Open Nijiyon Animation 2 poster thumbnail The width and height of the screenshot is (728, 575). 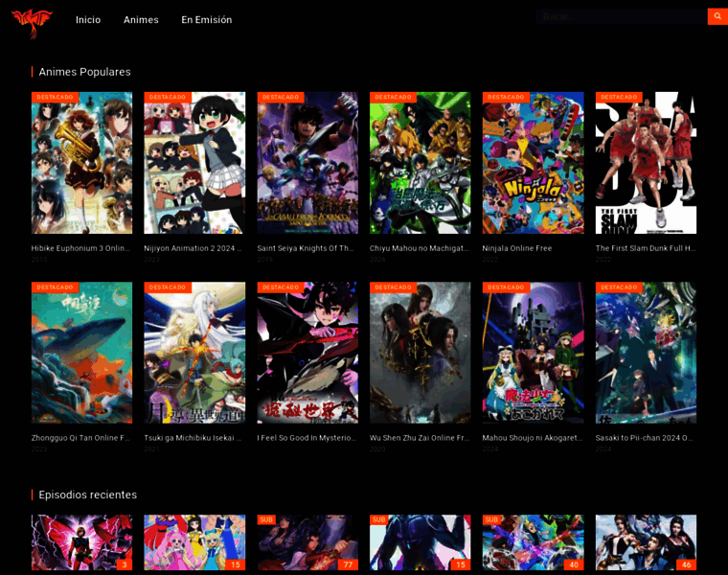(194, 163)
